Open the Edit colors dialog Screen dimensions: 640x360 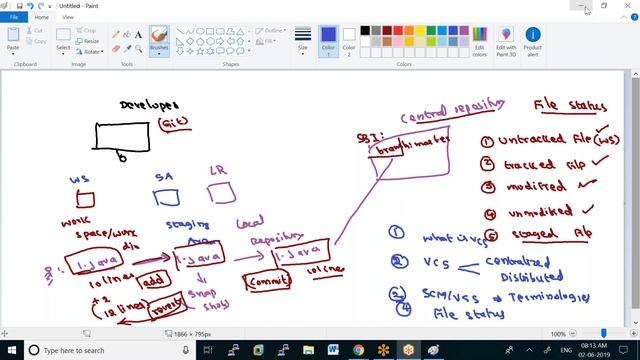(480, 41)
